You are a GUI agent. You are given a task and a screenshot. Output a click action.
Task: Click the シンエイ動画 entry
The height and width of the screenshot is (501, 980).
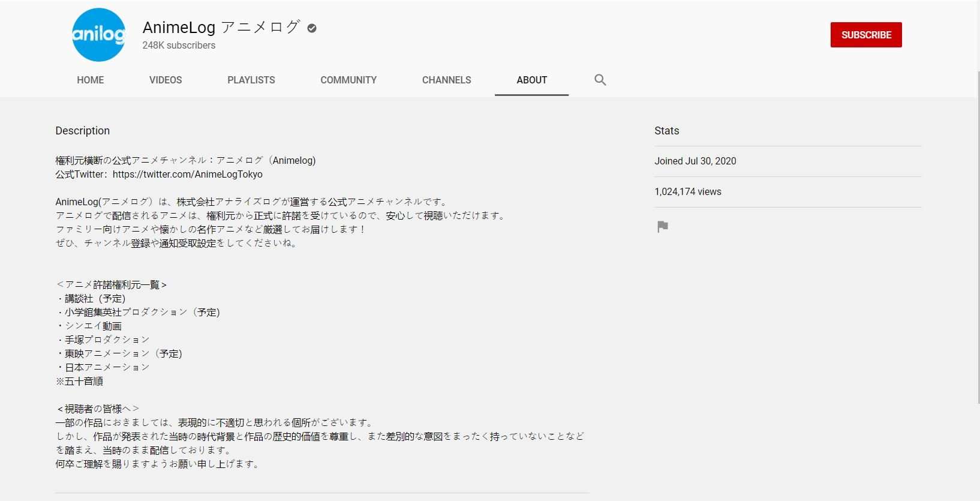pyautogui.click(x=89, y=326)
